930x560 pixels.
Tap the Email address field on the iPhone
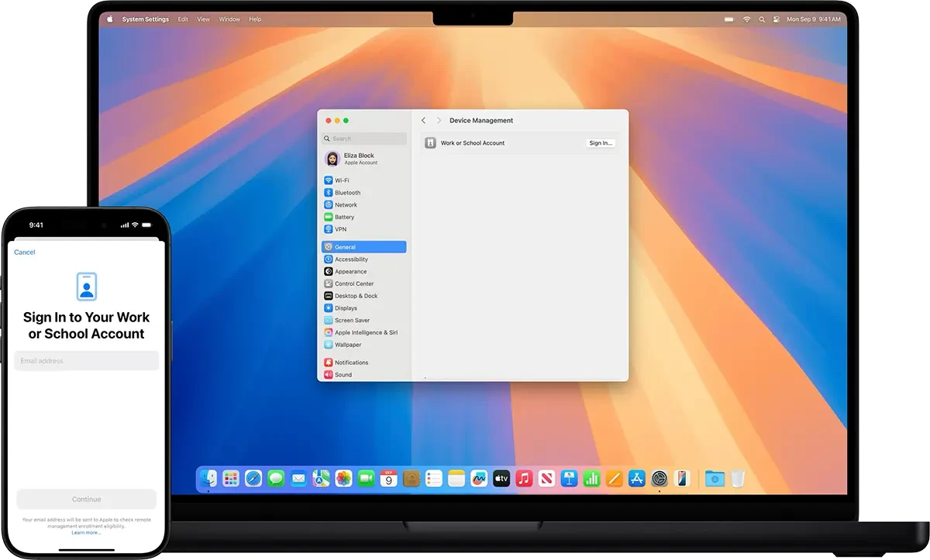pos(86,361)
